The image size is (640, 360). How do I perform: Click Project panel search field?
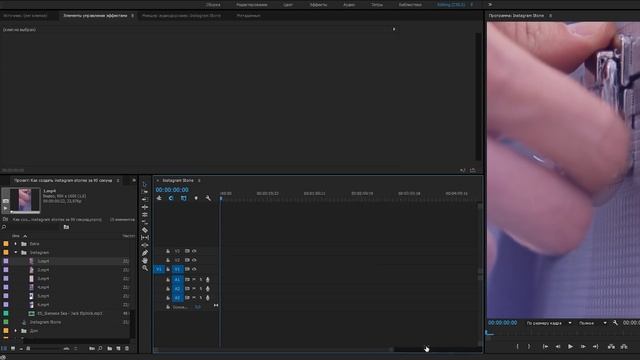(x=33, y=227)
